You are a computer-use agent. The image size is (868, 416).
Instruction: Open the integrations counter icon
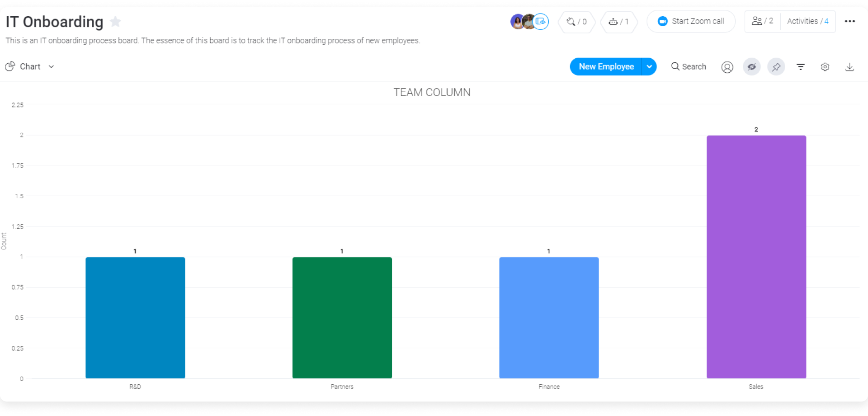[576, 22]
